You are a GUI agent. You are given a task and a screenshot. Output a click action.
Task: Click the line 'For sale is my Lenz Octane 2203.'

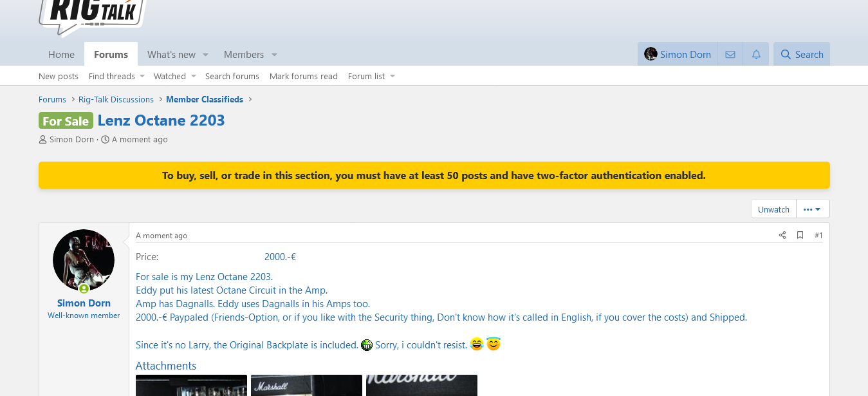[205, 277]
